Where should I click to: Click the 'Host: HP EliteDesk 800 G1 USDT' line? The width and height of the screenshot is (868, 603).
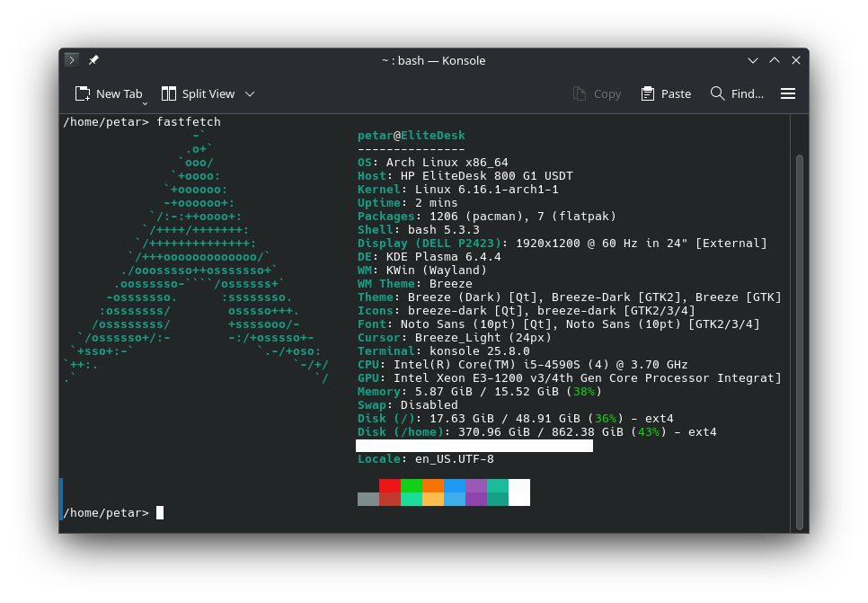tap(465, 175)
